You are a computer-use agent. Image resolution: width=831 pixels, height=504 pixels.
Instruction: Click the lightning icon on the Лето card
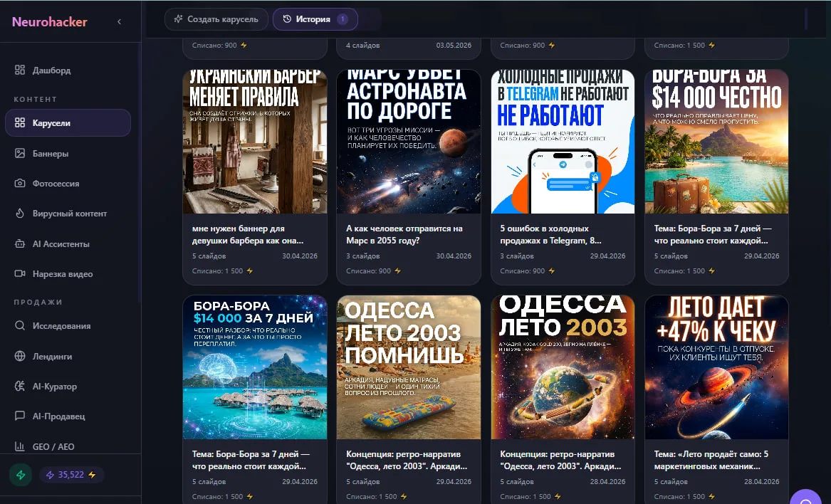point(712,497)
